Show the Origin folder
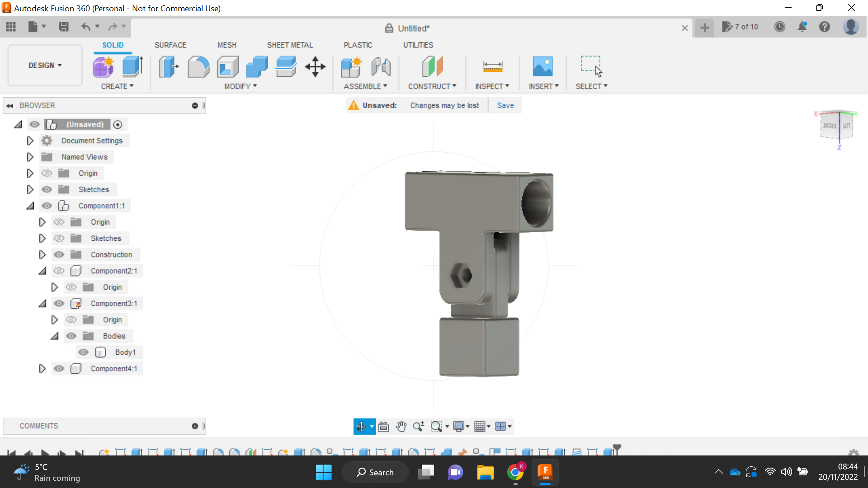Viewport: 868px width, 488px height. (x=47, y=173)
